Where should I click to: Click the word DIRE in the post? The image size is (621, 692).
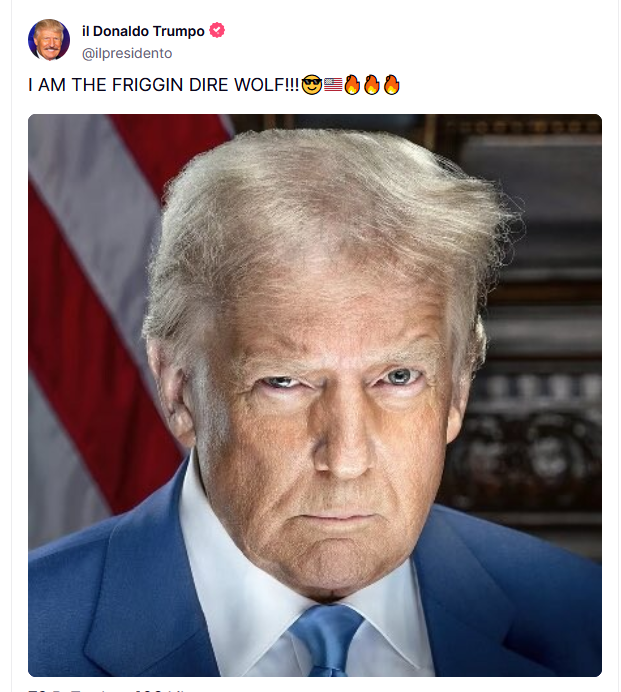tap(208, 85)
